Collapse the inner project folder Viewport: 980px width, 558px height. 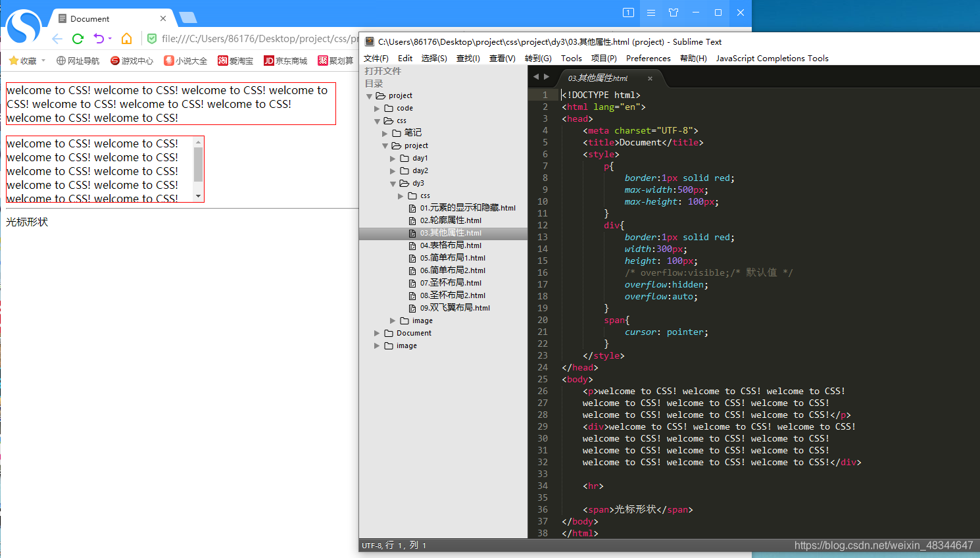point(385,146)
